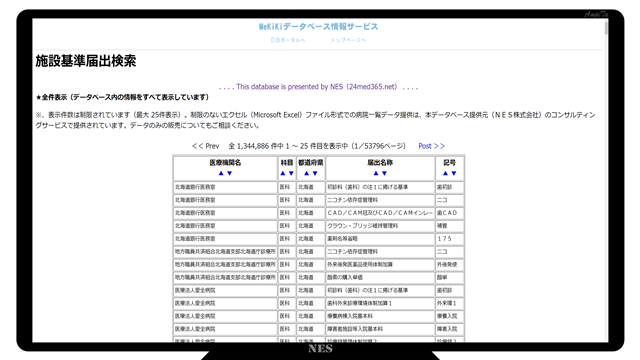Viewport: 640px width, 360px height.
Task: Sort 科目 column descending with down arrow
Action: 291,173
